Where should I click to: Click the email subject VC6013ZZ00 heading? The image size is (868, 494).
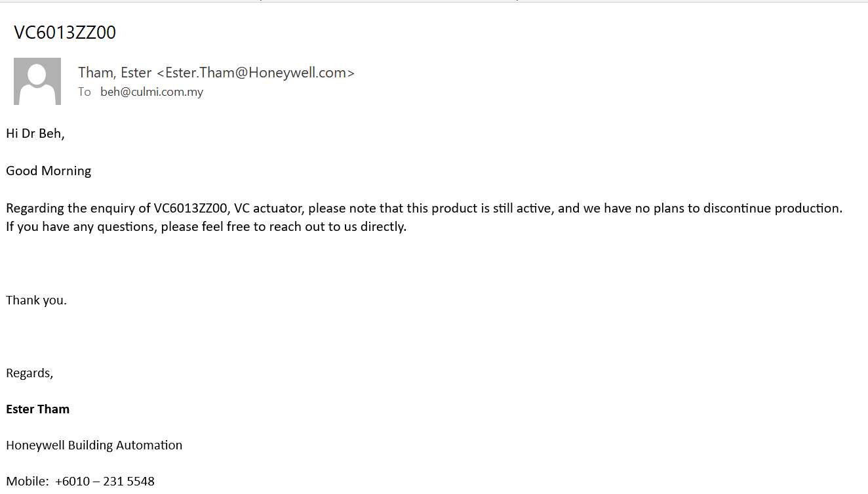65,33
